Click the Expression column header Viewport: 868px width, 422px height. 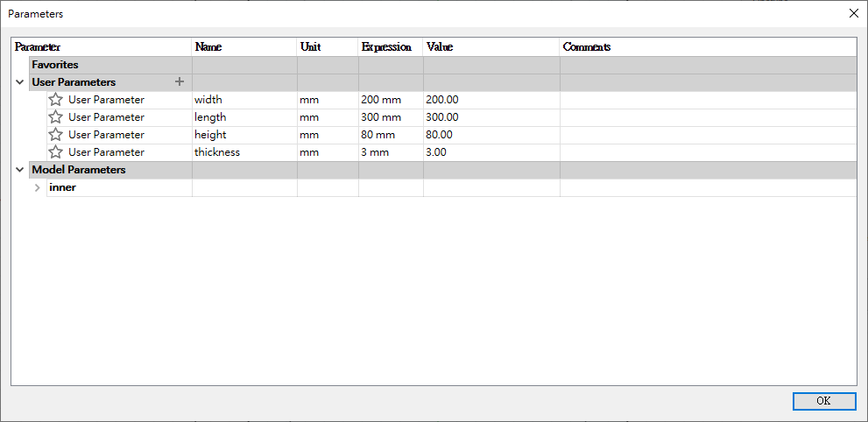point(386,46)
